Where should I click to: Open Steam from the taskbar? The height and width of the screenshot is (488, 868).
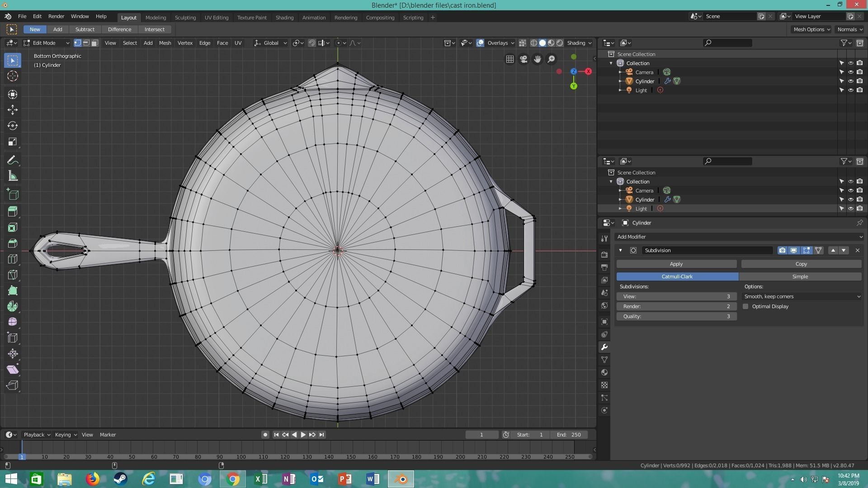pyautogui.click(x=120, y=479)
